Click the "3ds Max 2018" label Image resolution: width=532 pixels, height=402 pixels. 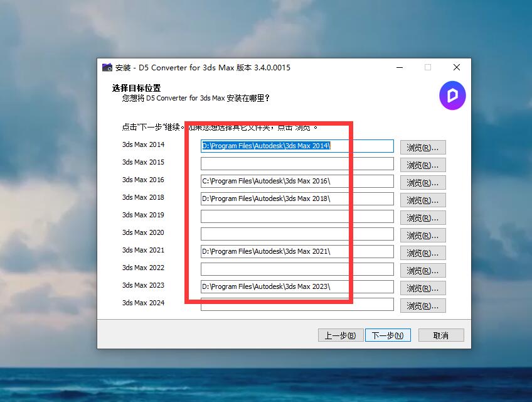tap(143, 197)
